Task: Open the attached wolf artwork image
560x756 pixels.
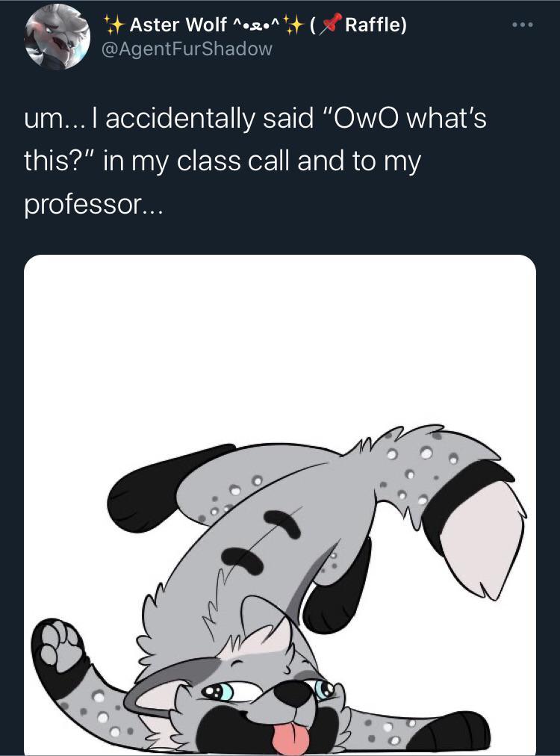Action: pyautogui.click(x=280, y=501)
